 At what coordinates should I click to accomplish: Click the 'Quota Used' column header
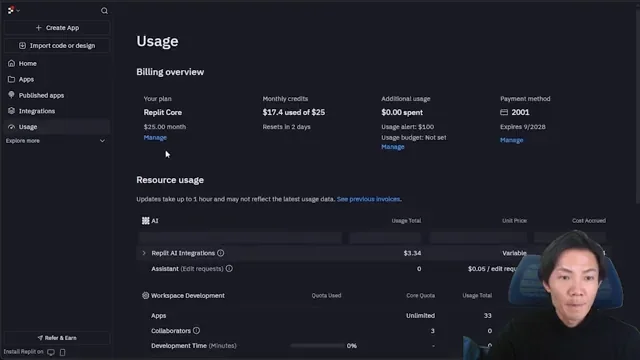[x=326, y=296]
